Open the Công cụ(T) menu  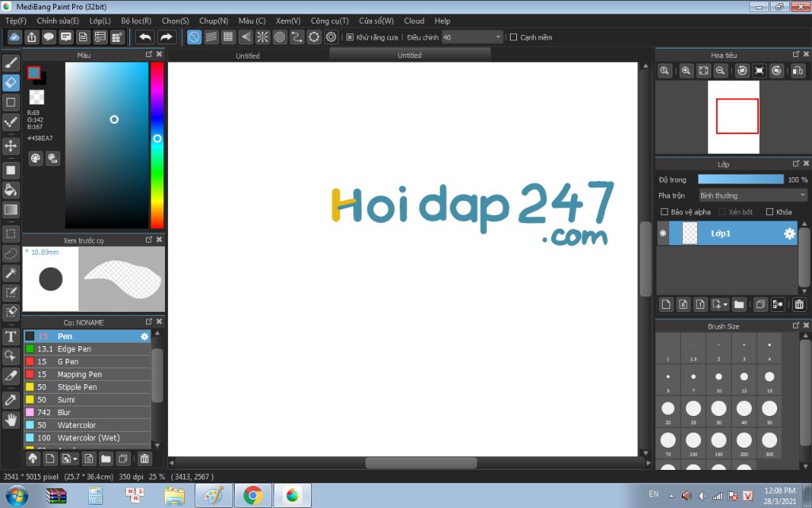pos(329,21)
